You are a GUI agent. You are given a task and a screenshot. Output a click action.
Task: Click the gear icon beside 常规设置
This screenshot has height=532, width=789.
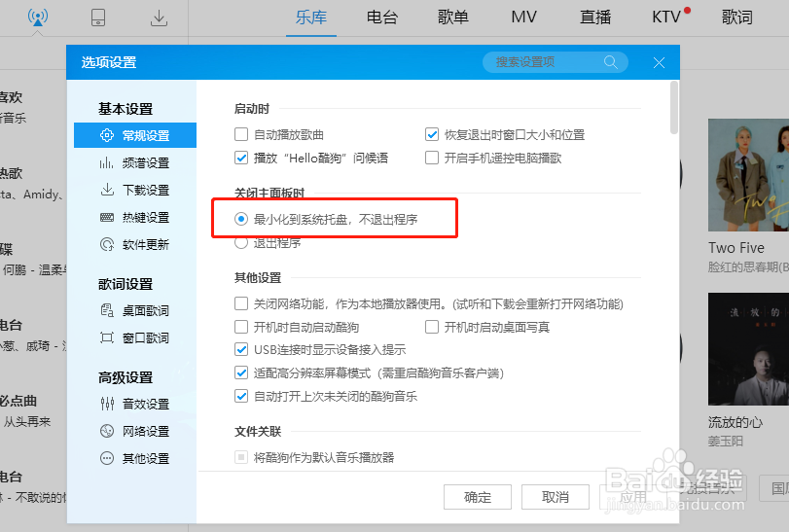(x=107, y=135)
